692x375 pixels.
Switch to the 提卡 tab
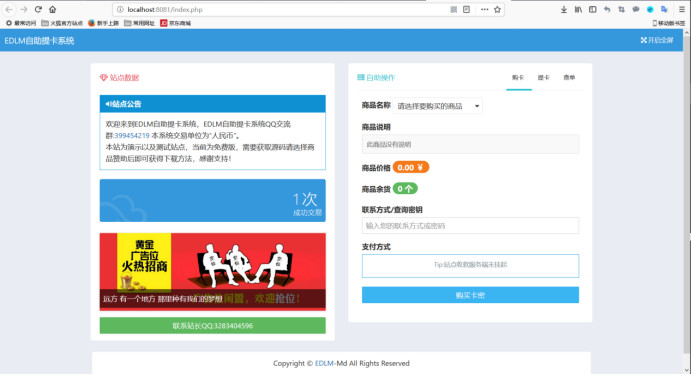coord(544,78)
